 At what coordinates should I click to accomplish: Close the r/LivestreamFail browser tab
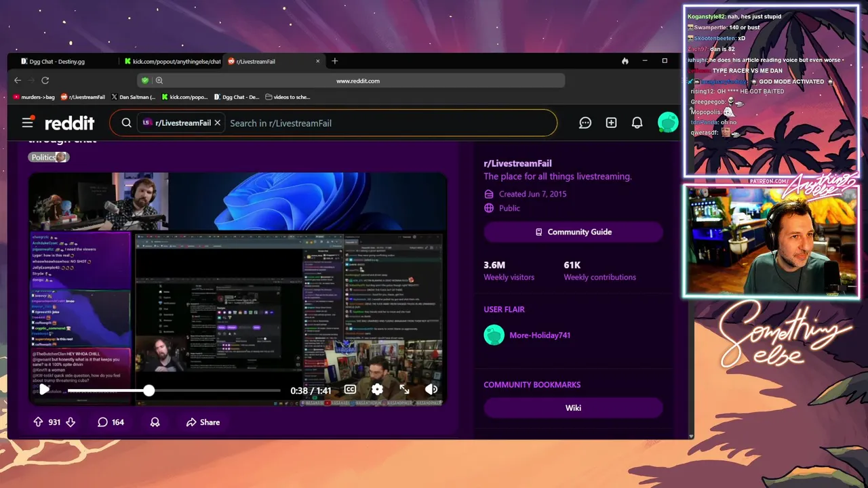coord(317,61)
